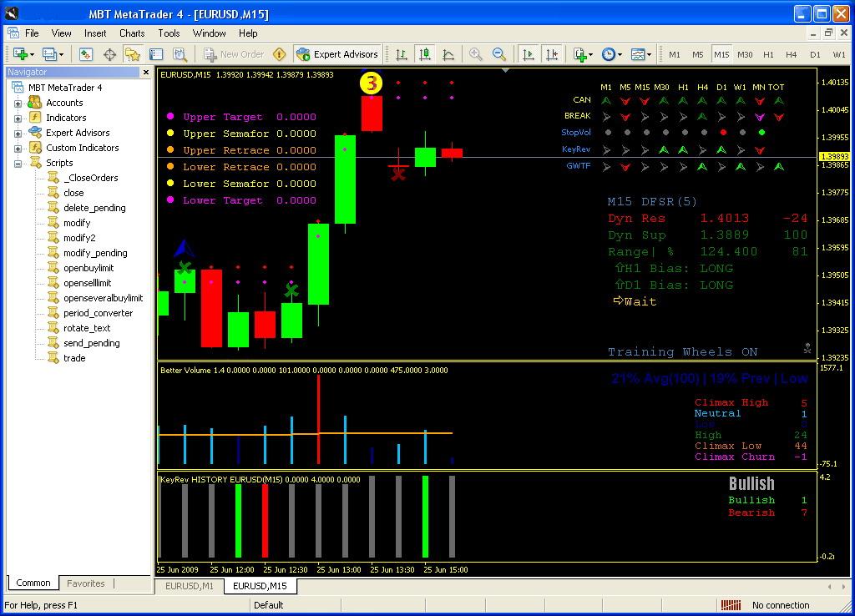Screen dimensions: 855x616
Task: Expand the Custom Indicators tree node
Action: click(18, 149)
